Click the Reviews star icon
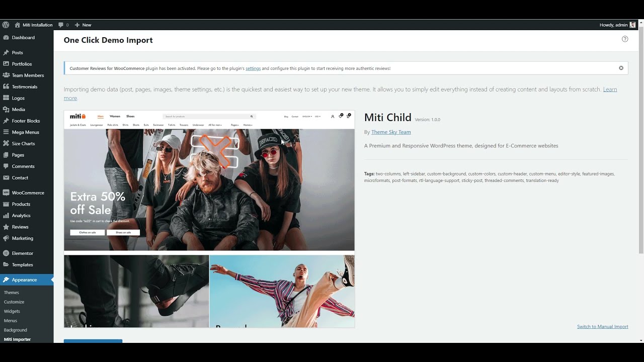644x362 pixels. click(6, 227)
